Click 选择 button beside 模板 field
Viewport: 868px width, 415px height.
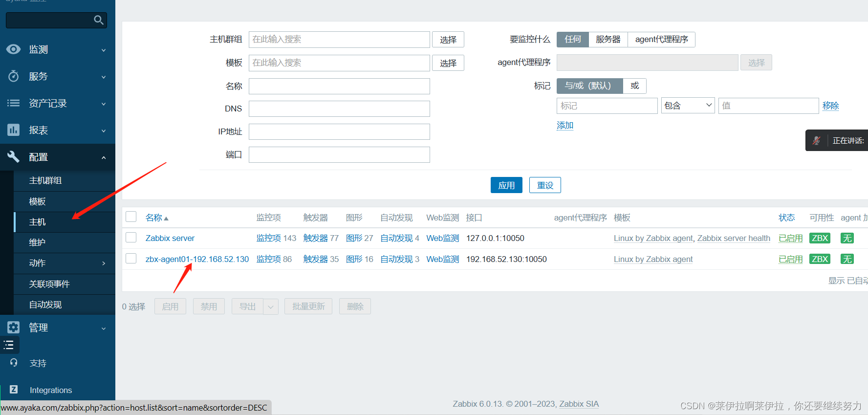coord(448,63)
